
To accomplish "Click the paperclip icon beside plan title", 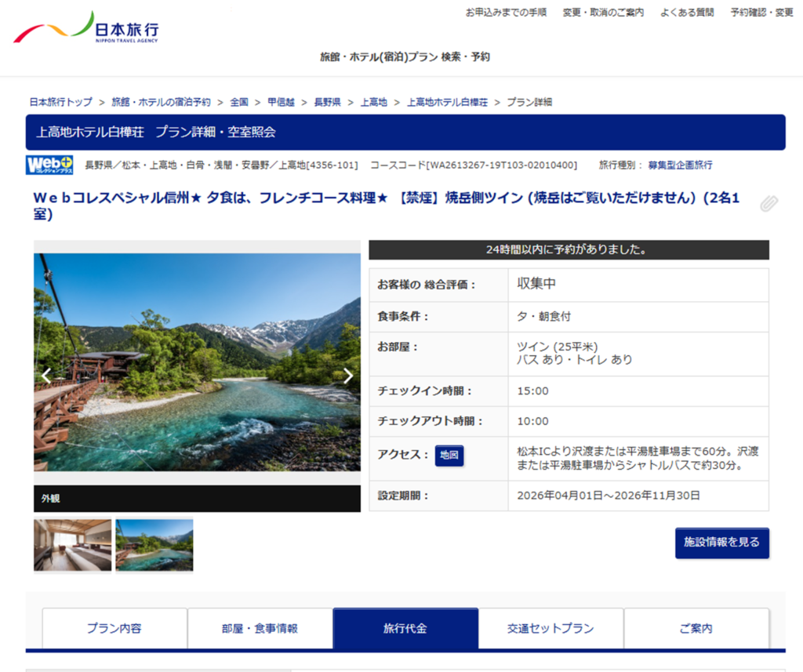I will click(x=768, y=204).
